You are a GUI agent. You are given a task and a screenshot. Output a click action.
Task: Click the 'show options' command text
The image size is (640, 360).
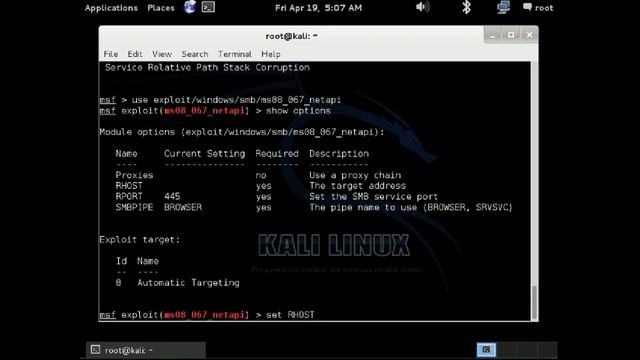(x=298, y=111)
